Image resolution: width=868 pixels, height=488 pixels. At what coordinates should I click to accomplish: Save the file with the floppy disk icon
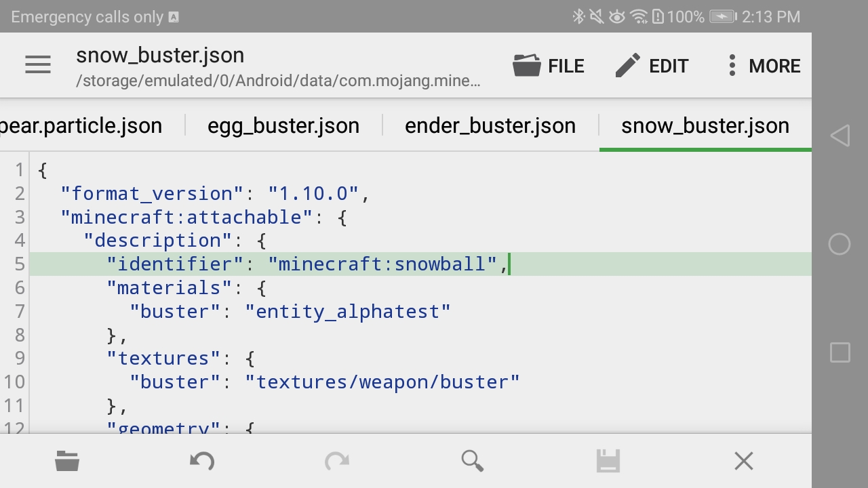(608, 462)
